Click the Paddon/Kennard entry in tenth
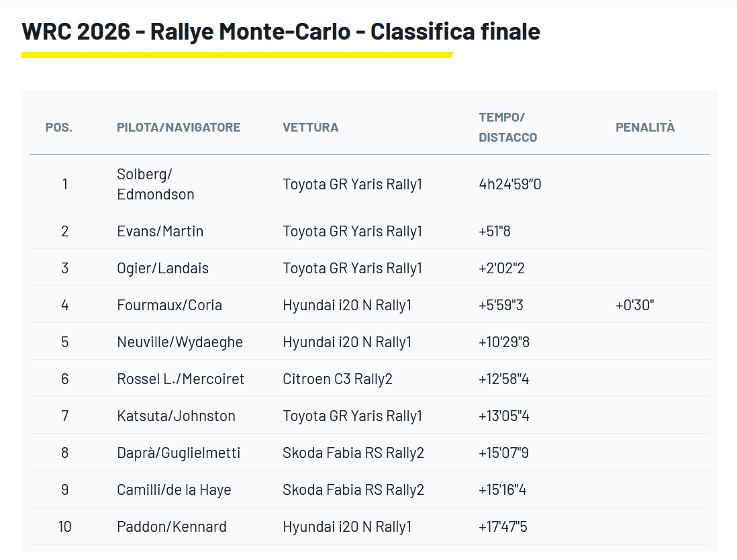The height and width of the screenshot is (560, 737). pyautogui.click(x=172, y=526)
